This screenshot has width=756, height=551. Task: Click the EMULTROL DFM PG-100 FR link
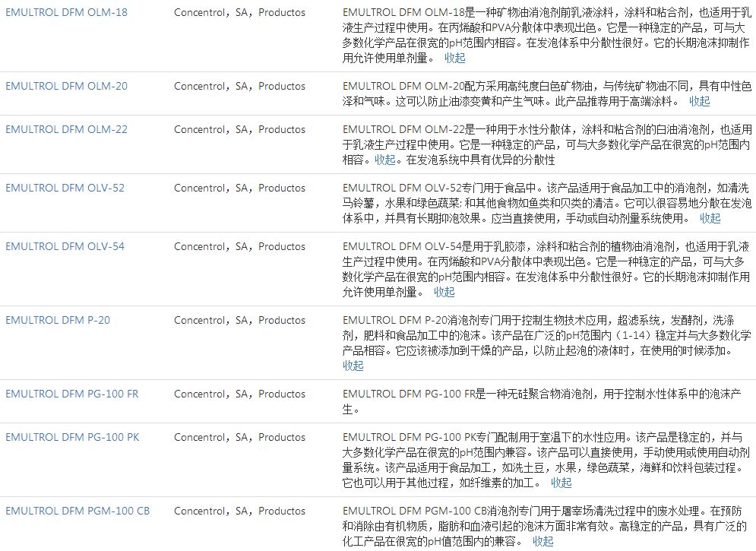[x=72, y=394]
